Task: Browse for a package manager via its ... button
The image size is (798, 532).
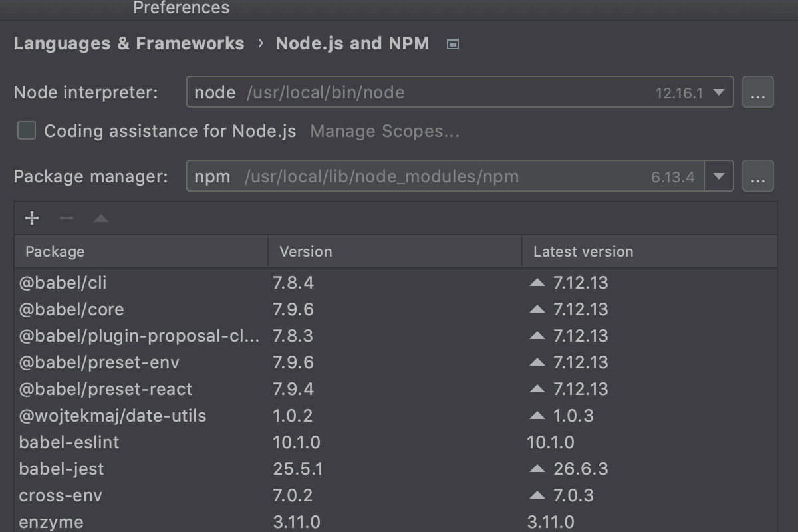Action: coord(758,176)
